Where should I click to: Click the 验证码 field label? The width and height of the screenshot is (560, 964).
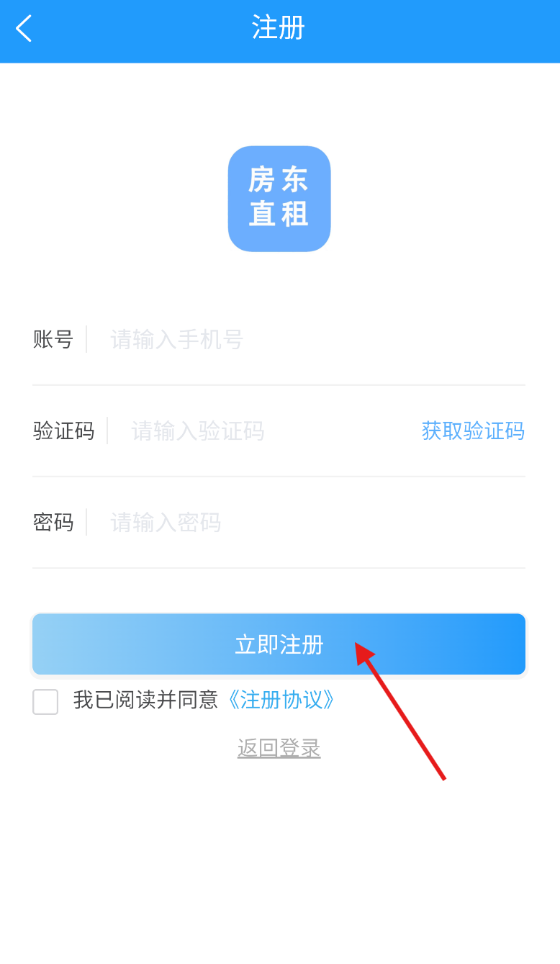pos(63,431)
